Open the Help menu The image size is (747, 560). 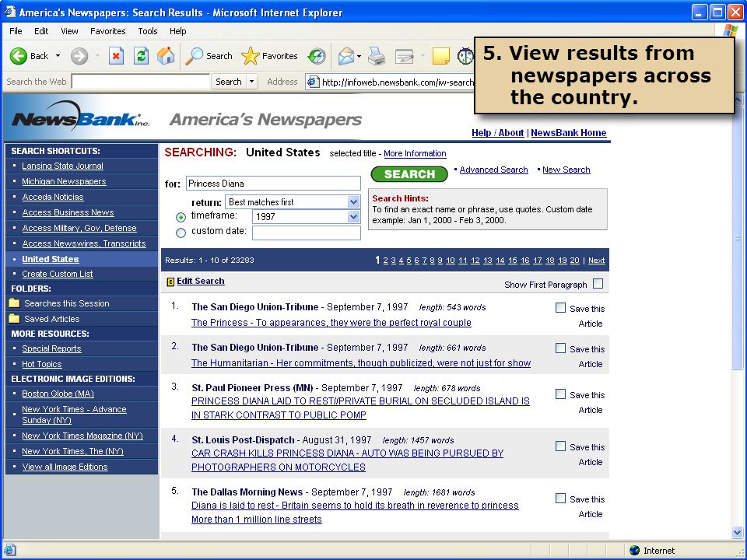[178, 31]
